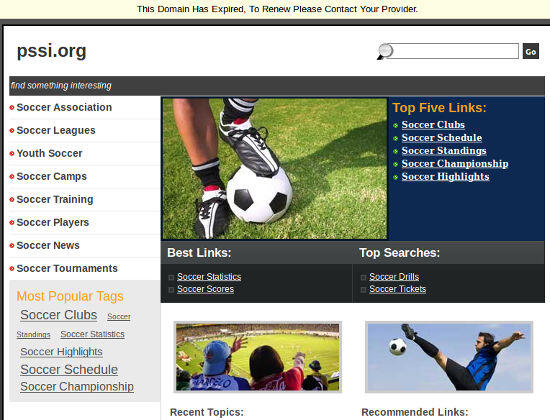Open the Soccer Leagues menu item
The image size is (550, 420).
pos(56,131)
